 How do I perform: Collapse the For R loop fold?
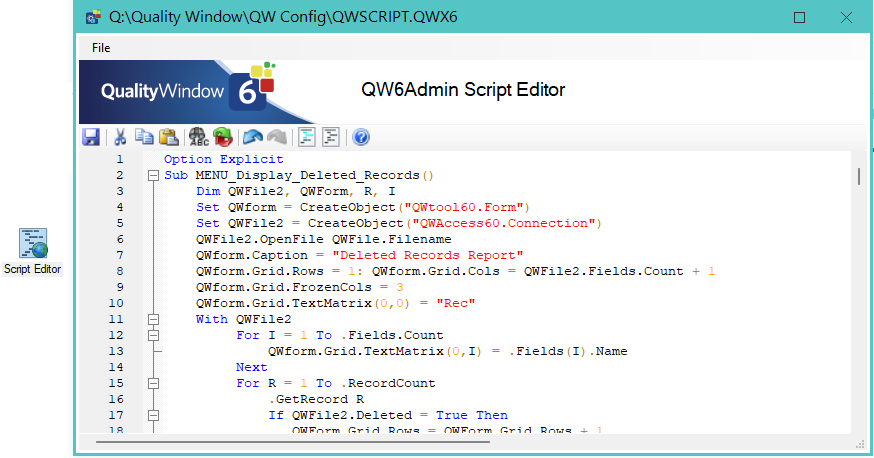(x=153, y=383)
